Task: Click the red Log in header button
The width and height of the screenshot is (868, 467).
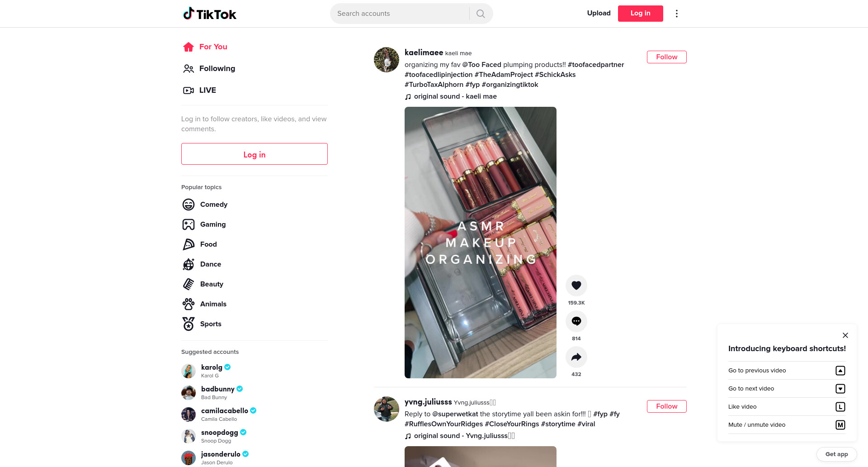Action: (640, 14)
